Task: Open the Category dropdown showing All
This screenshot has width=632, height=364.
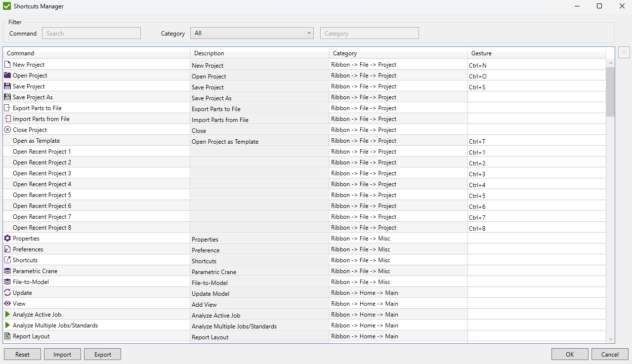Action: click(x=252, y=33)
